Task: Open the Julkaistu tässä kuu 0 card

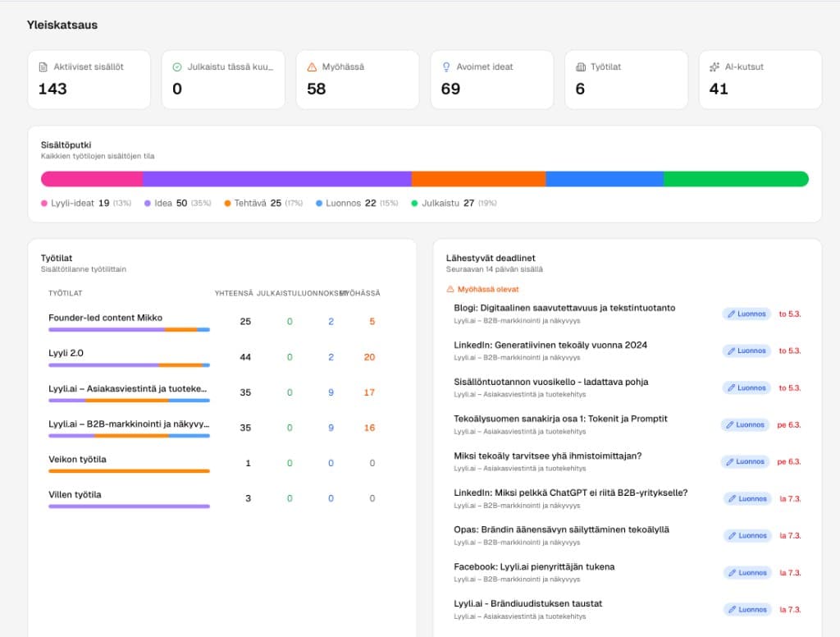Action: tap(223, 80)
